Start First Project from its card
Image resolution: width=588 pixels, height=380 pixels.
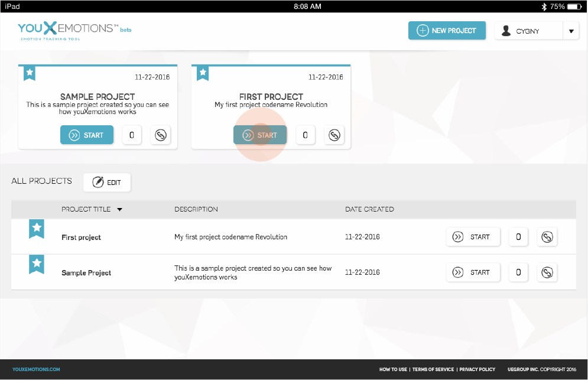pos(260,135)
